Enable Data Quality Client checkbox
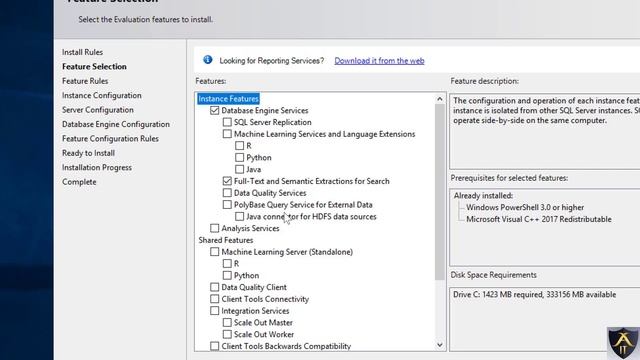This screenshot has height=360, width=640. pyautogui.click(x=215, y=287)
